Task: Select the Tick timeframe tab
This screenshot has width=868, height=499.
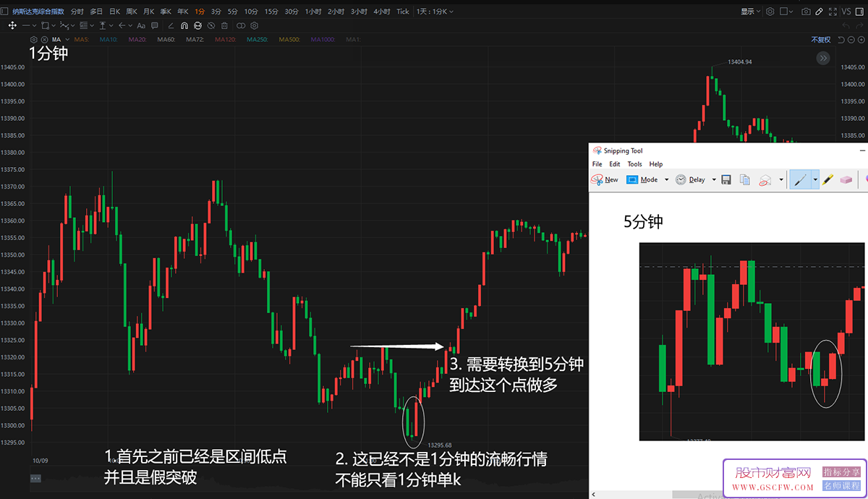Action: [x=403, y=12]
